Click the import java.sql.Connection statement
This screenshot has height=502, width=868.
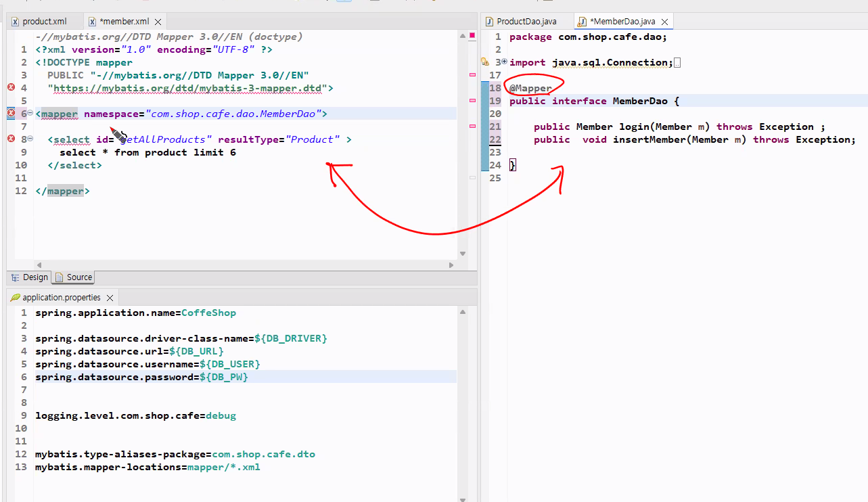tap(591, 63)
